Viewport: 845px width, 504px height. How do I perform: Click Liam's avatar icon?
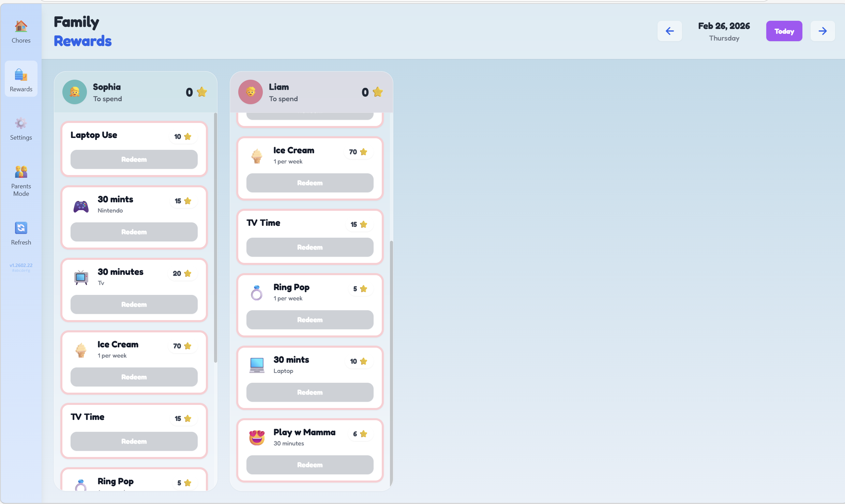click(x=250, y=92)
